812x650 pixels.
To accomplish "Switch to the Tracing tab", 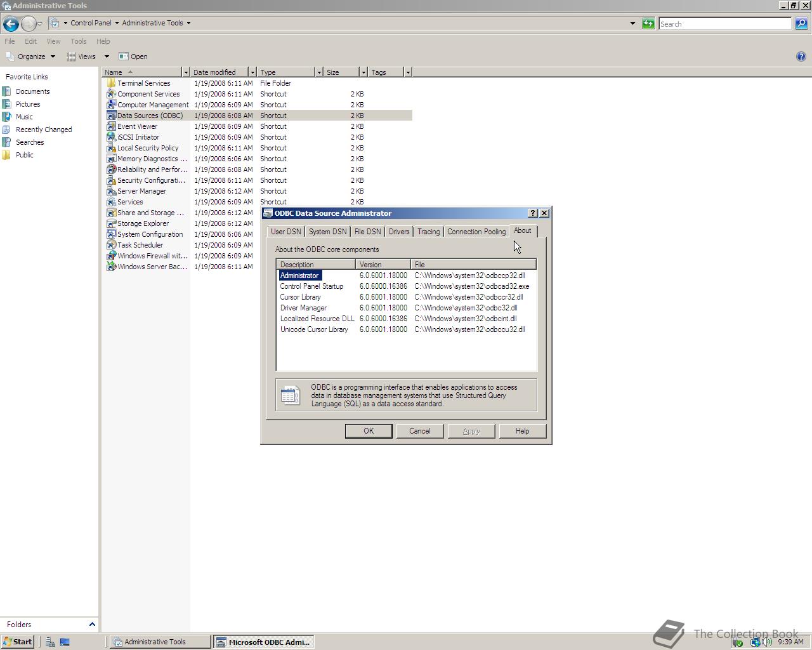I will coord(429,232).
